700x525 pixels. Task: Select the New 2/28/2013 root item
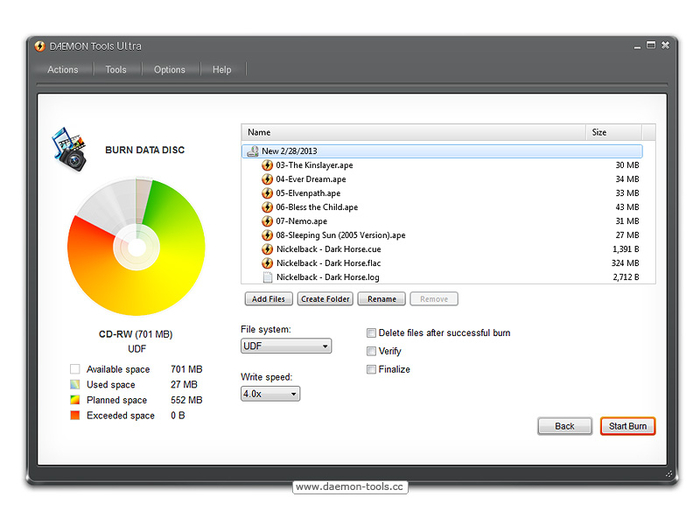(x=442, y=151)
